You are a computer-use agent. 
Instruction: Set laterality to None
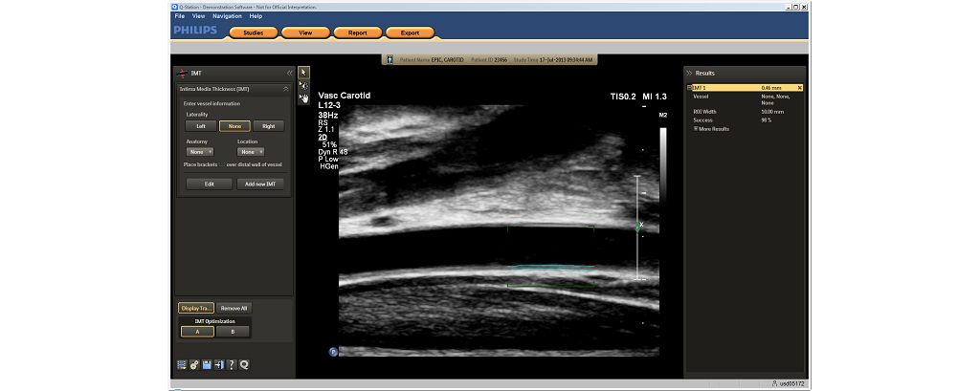[x=235, y=126]
